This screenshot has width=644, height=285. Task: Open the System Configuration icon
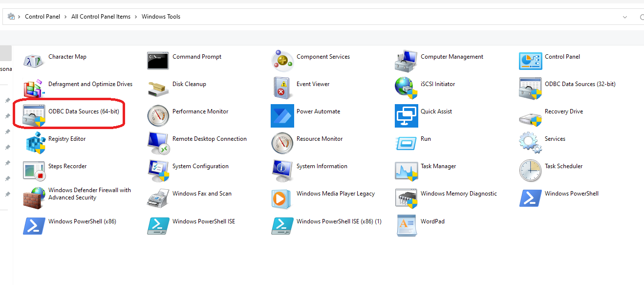point(158,171)
